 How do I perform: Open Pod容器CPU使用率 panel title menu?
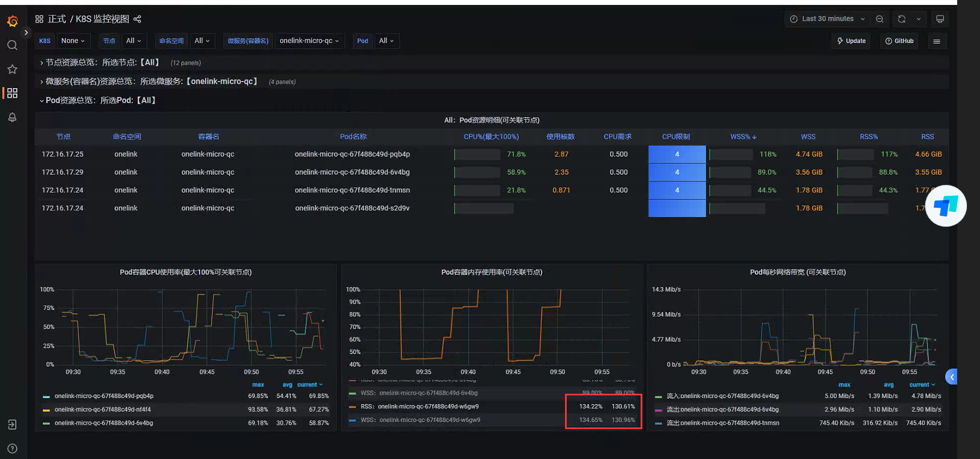click(x=185, y=272)
